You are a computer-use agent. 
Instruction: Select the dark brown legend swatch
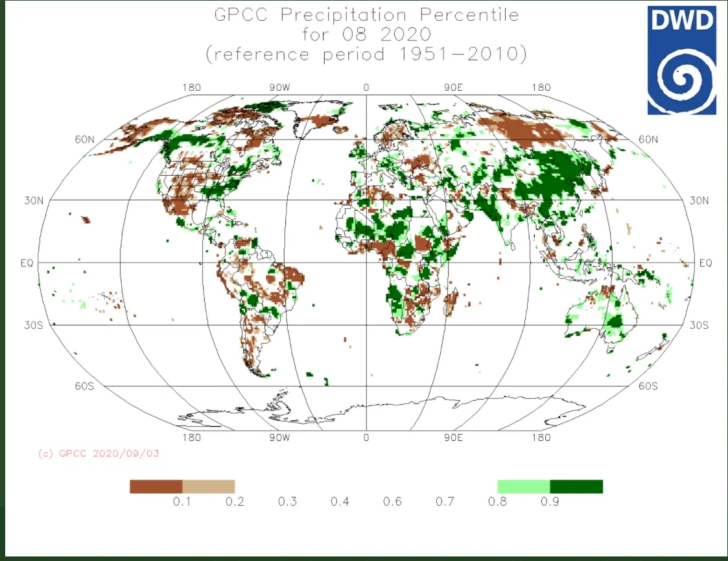click(x=156, y=486)
